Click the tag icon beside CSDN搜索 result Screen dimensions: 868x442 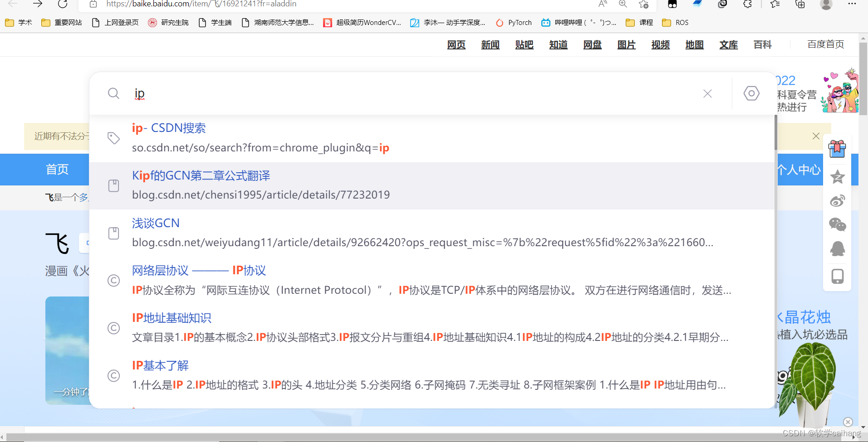(x=113, y=138)
